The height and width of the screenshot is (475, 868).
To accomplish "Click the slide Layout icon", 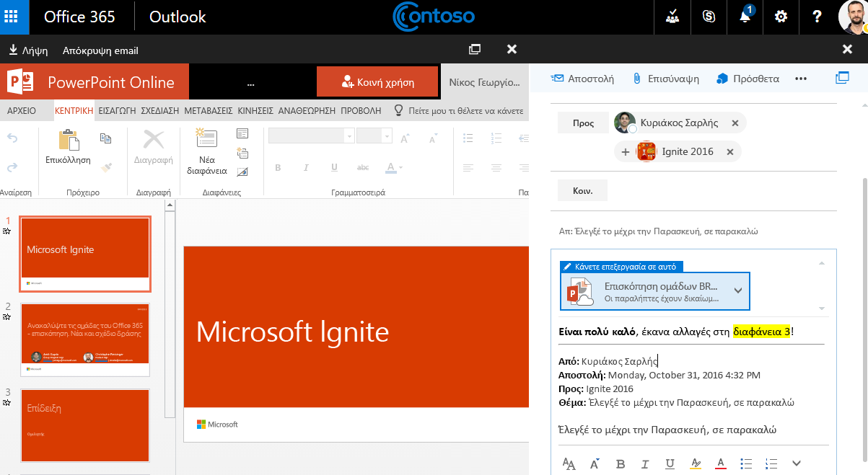I will coord(242,133).
